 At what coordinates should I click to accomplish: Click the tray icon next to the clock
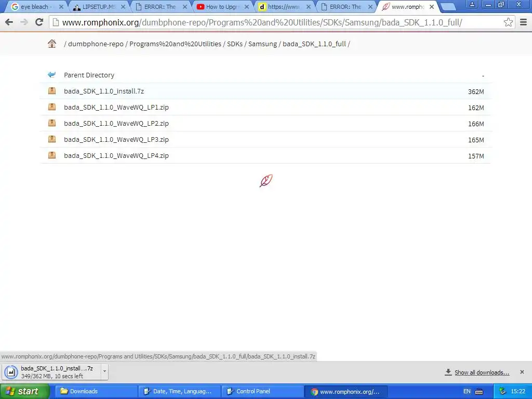click(x=502, y=391)
